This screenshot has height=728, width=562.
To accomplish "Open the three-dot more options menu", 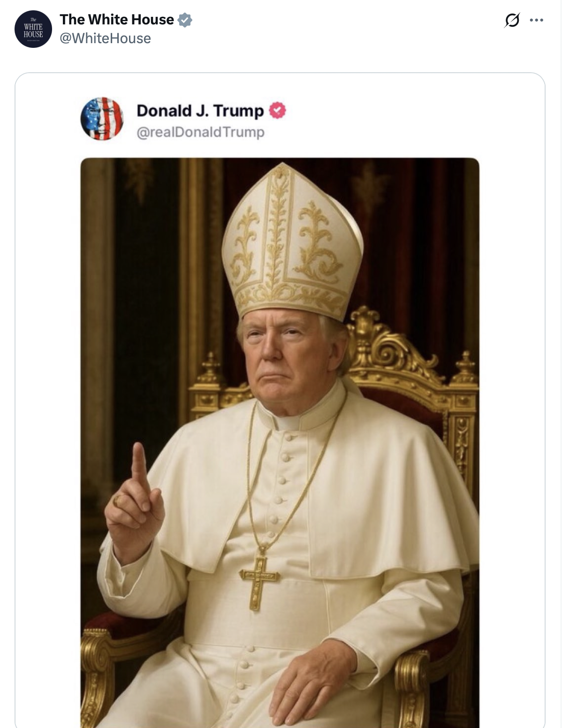I will point(536,20).
